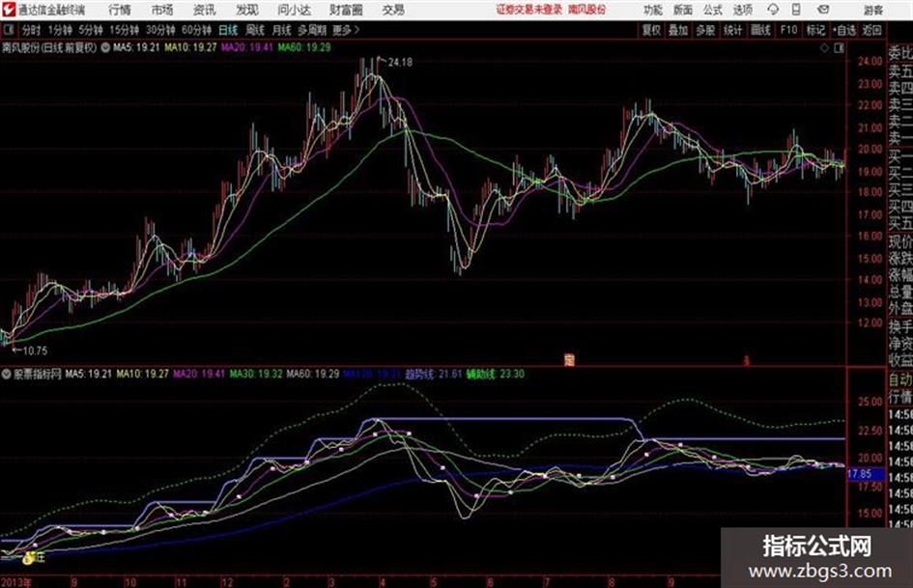This screenshot has height=588, width=913.
Task: Click the side panel toggle icon beside the diamond
Action: (839, 48)
